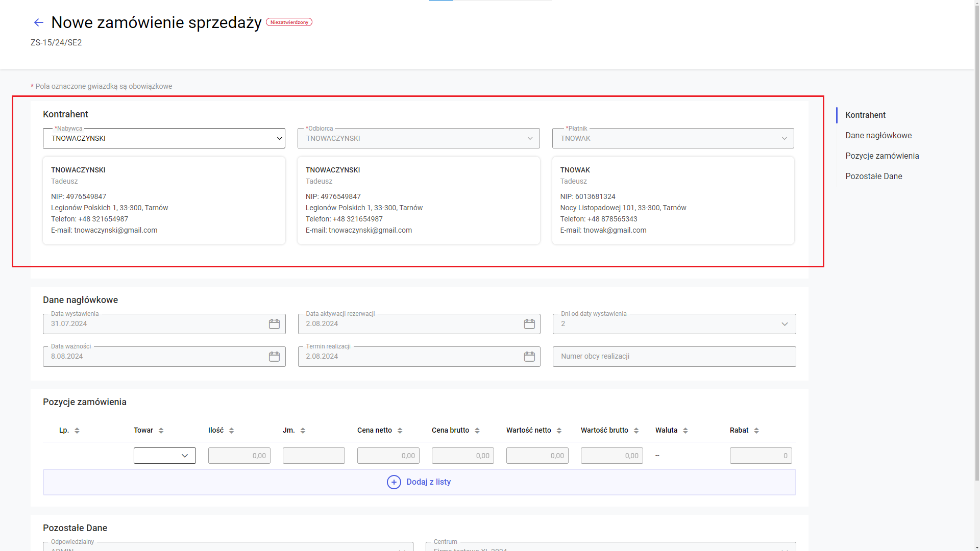Click the Data wystawienia date field
The width and height of the screenshot is (980, 551).
tap(164, 324)
